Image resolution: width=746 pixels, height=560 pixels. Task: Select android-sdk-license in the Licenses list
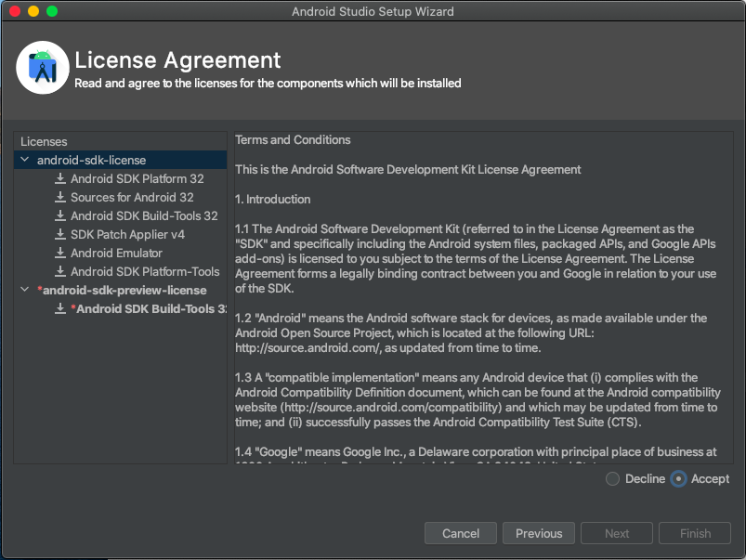(x=121, y=160)
